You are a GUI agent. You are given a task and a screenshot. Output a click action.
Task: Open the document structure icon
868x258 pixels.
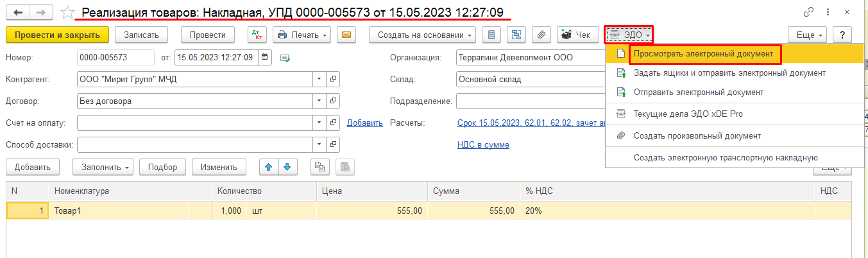click(x=517, y=35)
